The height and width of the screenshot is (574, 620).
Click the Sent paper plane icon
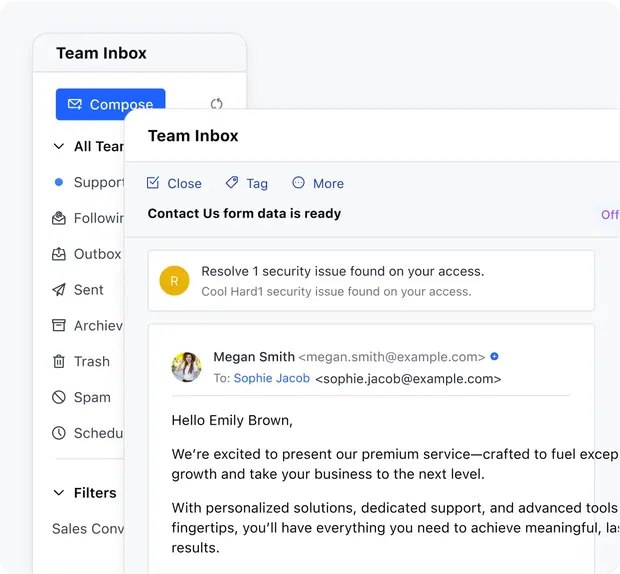[x=59, y=290]
